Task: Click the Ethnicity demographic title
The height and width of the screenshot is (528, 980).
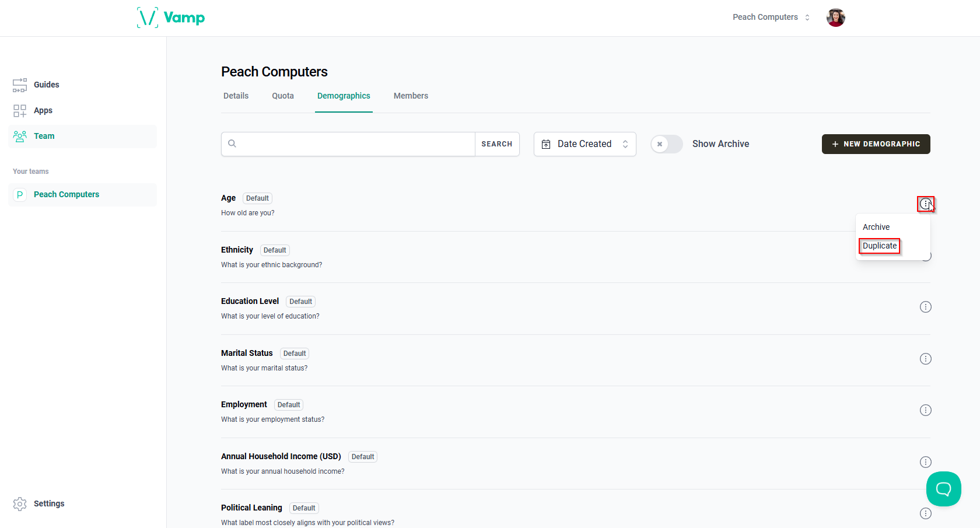Action: point(237,250)
